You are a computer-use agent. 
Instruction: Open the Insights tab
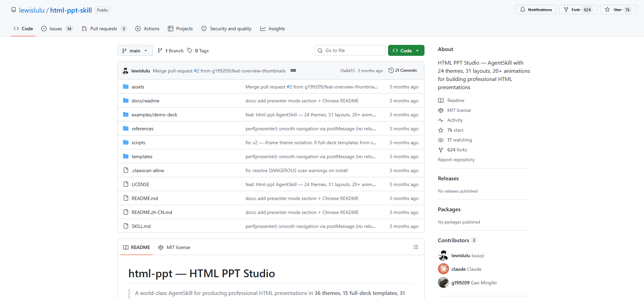[273, 29]
